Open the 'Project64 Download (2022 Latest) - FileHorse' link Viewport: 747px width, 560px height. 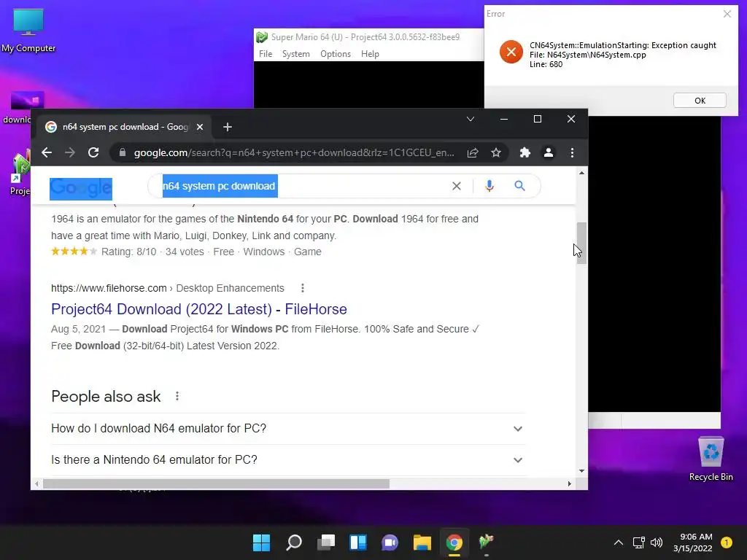point(198,309)
